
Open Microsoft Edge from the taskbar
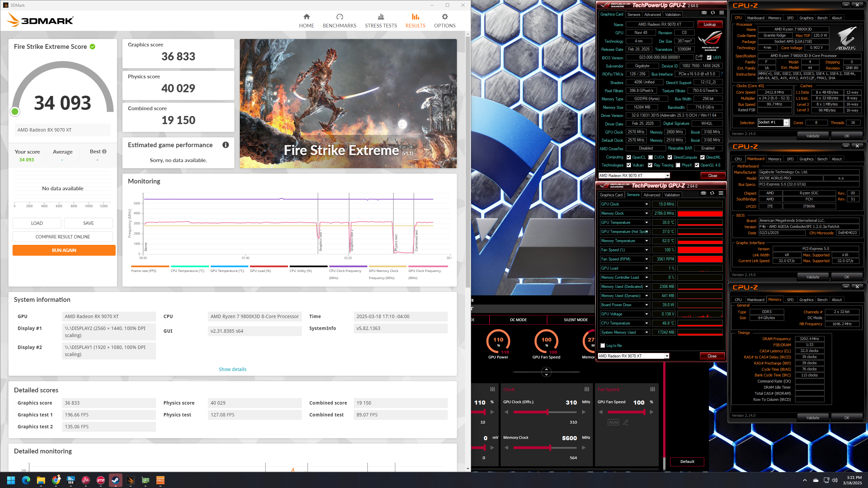pos(26,480)
